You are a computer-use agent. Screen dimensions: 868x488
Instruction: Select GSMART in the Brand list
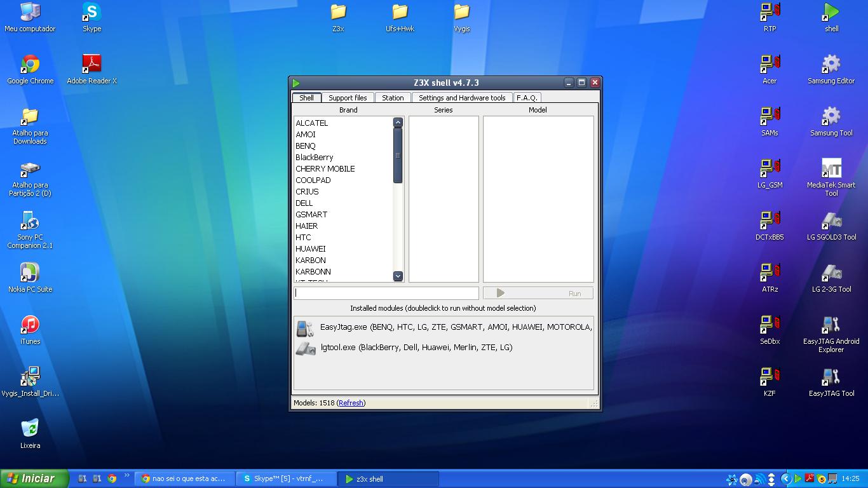click(x=311, y=215)
